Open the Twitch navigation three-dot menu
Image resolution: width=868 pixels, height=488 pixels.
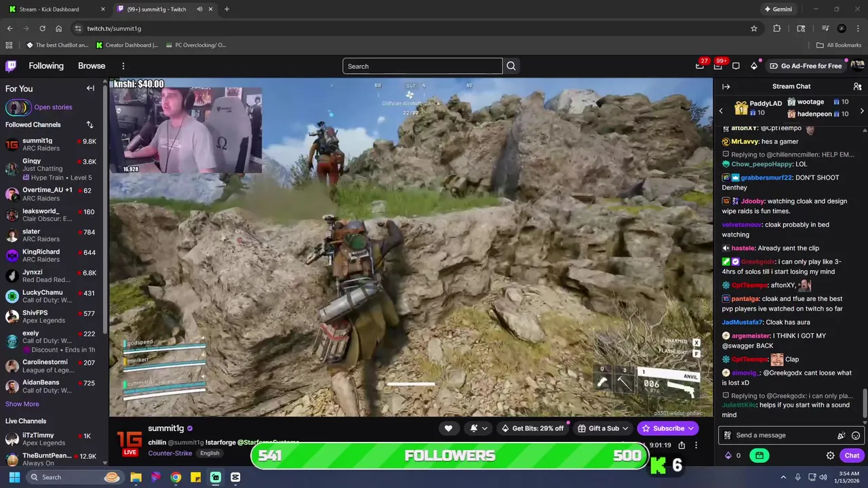click(x=123, y=66)
